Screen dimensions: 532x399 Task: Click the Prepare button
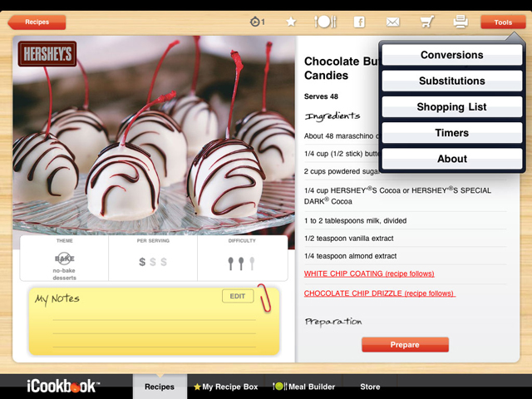pyautogui.click(x=405, y=345)
